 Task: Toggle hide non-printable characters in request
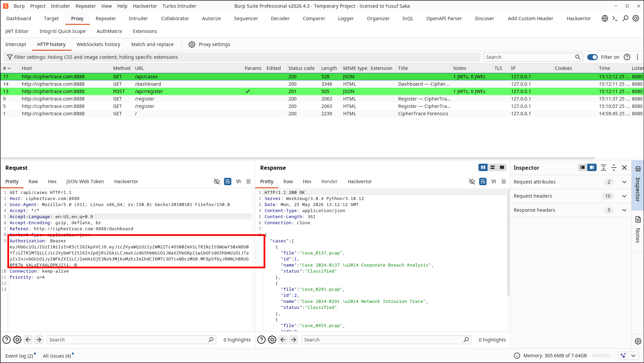pyautogui.click(x=217, y=182)
